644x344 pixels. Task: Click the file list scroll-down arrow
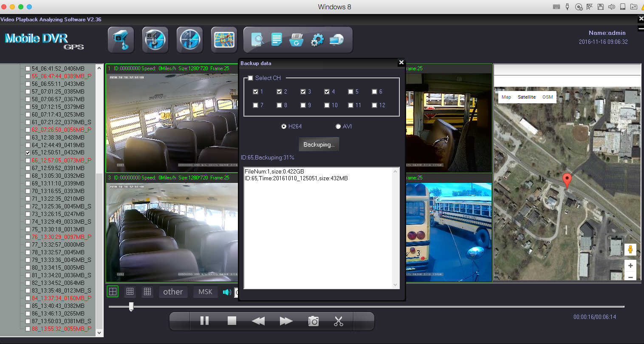tap(99, 333)
